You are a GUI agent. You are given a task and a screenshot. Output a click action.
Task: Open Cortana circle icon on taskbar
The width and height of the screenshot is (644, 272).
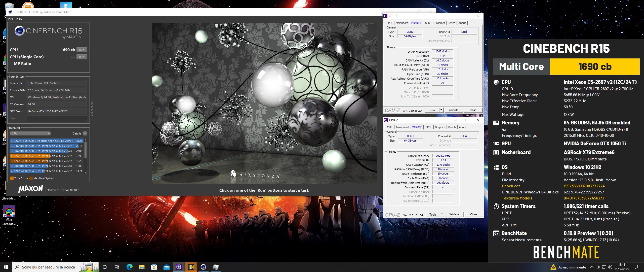click(x=105, y=267)
